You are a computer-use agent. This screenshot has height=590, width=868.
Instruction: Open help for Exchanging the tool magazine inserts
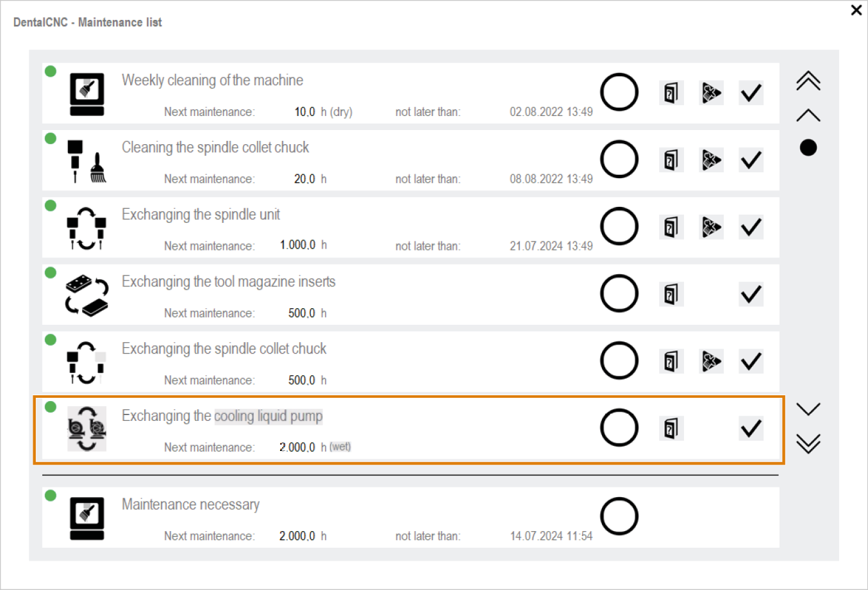click(671, 295)
